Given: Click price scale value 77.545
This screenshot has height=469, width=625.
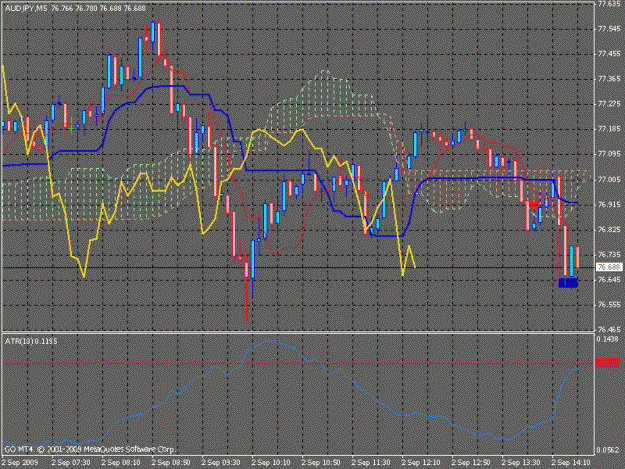Looking at the screenshot, I should pyautogui.click(x=609, y=29).
